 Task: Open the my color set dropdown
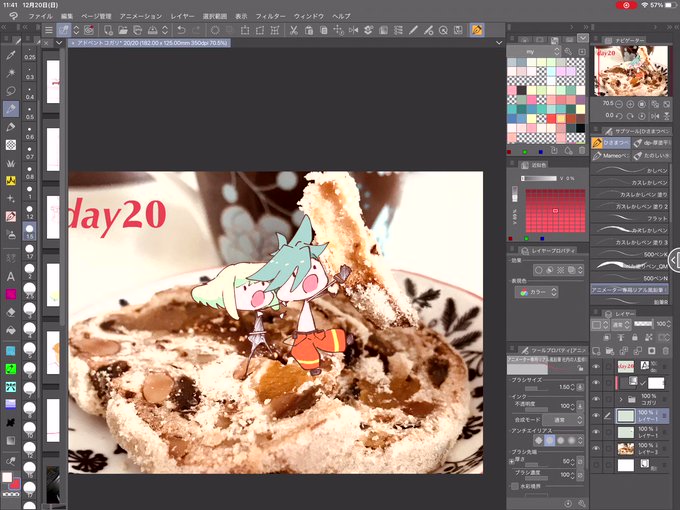pos(536,52)
